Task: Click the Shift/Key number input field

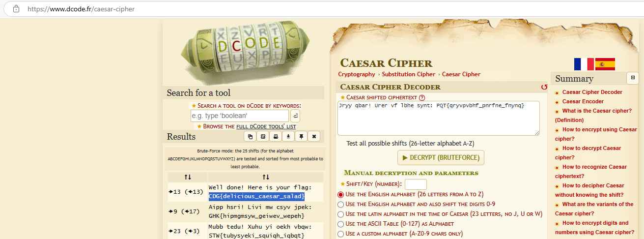Action: pyautogui.click(x=416, y=184)
